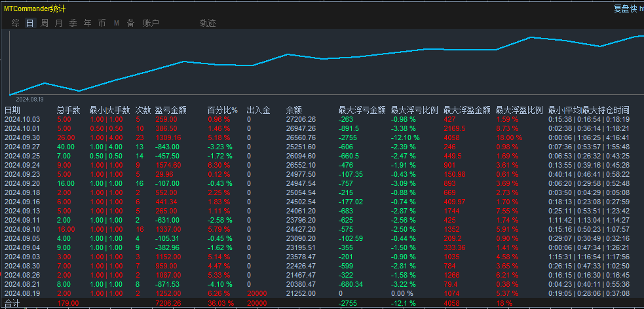
Task: Click the 18.00 % max floating profit cell
Action: pyautogui.click(x=509, y=137)
